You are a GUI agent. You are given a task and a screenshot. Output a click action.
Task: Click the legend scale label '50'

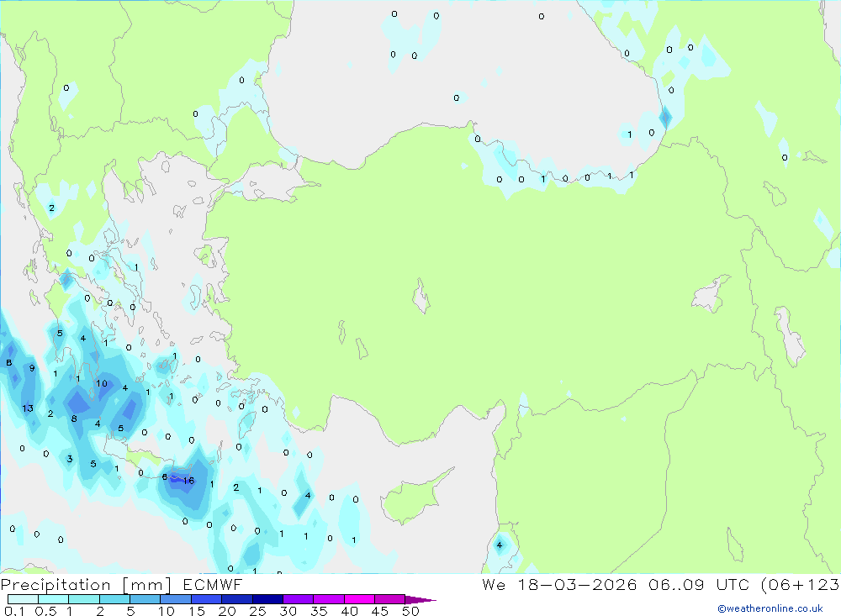(411, 611)
